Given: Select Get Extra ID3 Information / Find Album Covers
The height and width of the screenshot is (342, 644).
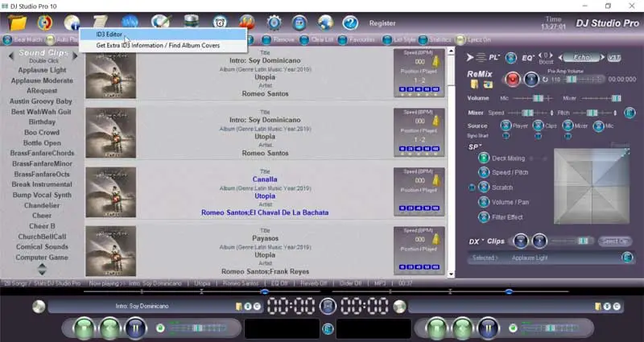Looking at the screenshot, I should tap(163, 45).
